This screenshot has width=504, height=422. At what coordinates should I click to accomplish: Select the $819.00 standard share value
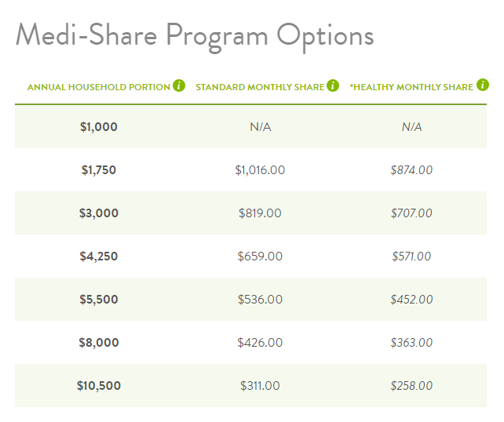(x=260, y=213)
